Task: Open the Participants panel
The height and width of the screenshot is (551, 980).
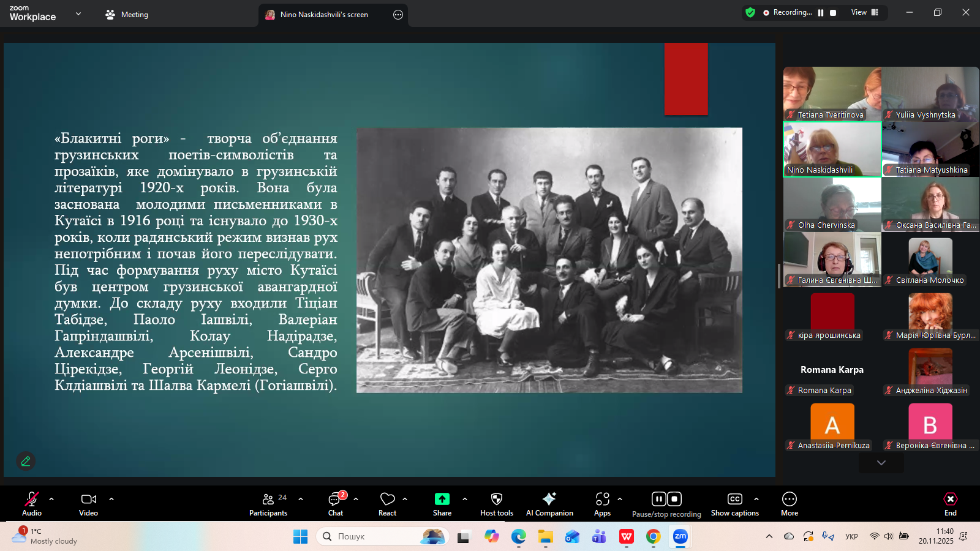Action: 268,504
